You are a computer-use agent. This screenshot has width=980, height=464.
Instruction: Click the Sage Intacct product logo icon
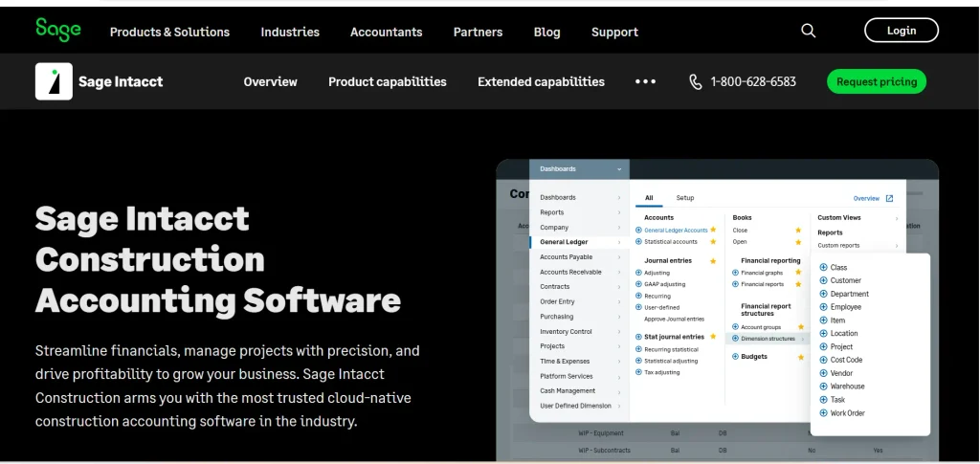54,81
